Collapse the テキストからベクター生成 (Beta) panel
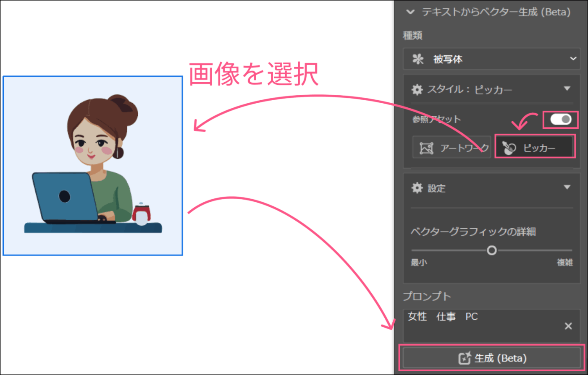Image resolution: width=588 pixels, height=375 pixels. (410, 12)
